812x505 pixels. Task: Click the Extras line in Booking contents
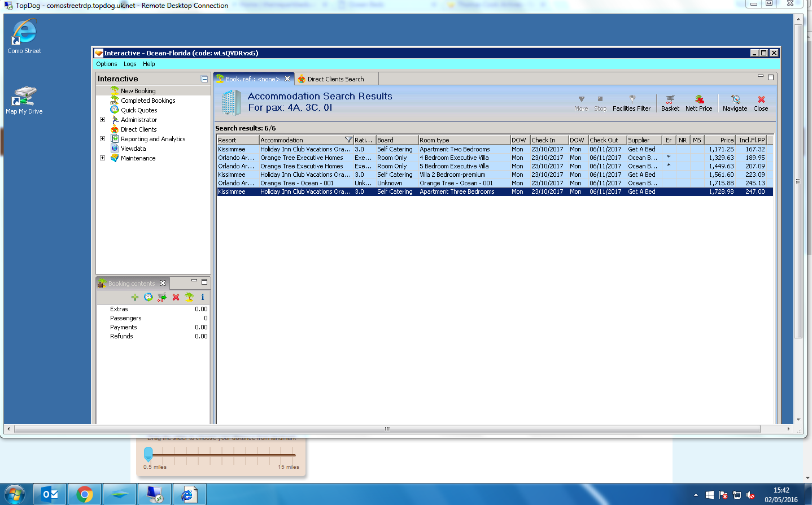tap(152, 309)
